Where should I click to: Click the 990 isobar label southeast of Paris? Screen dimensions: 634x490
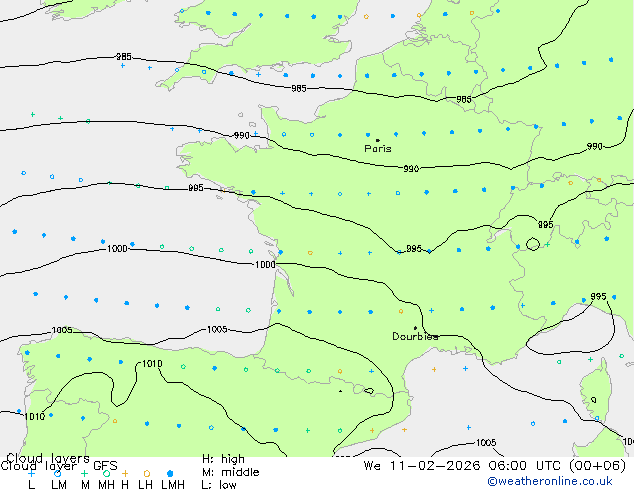(x=411, y=169)
